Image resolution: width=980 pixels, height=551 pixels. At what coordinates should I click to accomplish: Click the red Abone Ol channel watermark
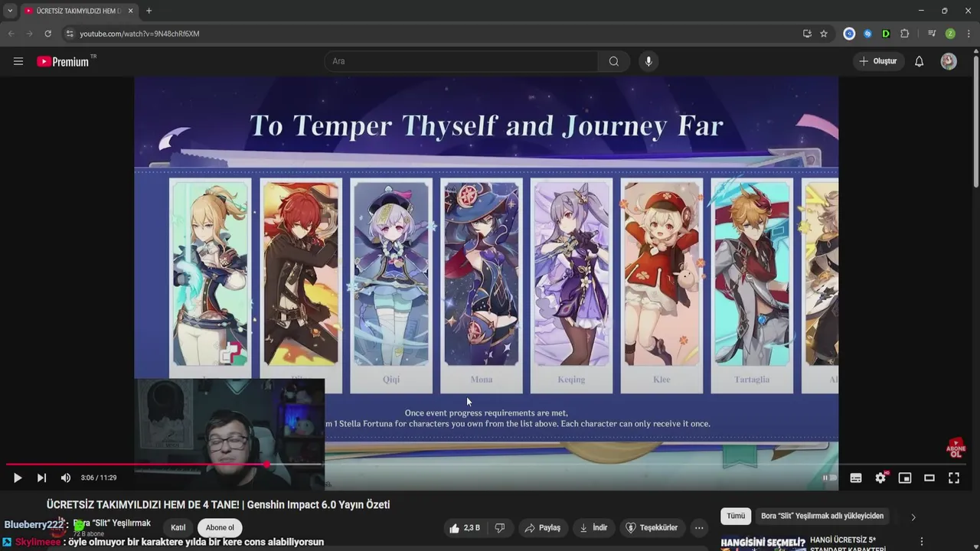click(955, 448)
